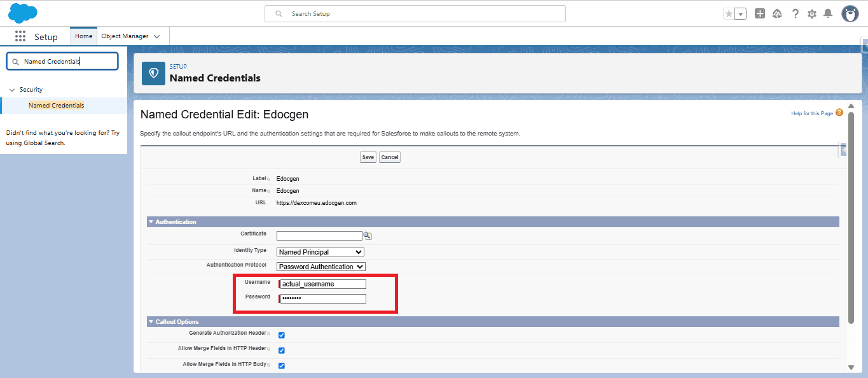This screenshot has width=868, height=378.
Task: Switch to the Home tab
Action: [x=84, y=36]
